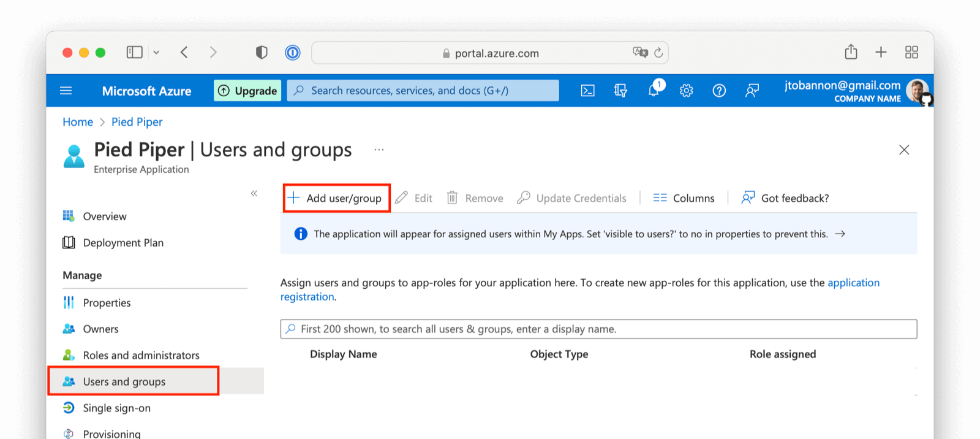Click the account avatar picture
980x439 pixels.
[917, 91]
